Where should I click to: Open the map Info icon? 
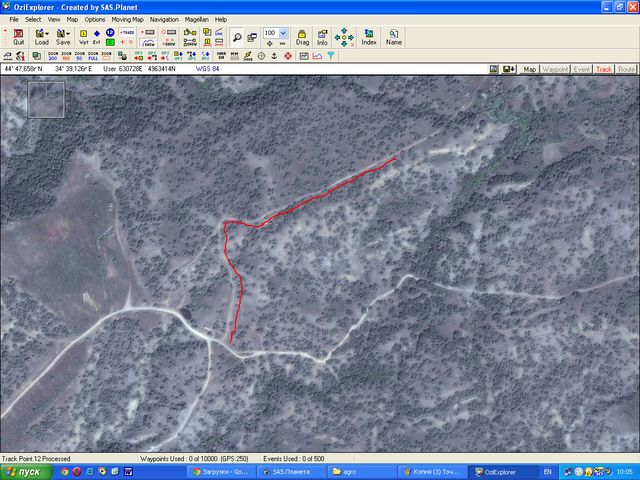[322, 37]
